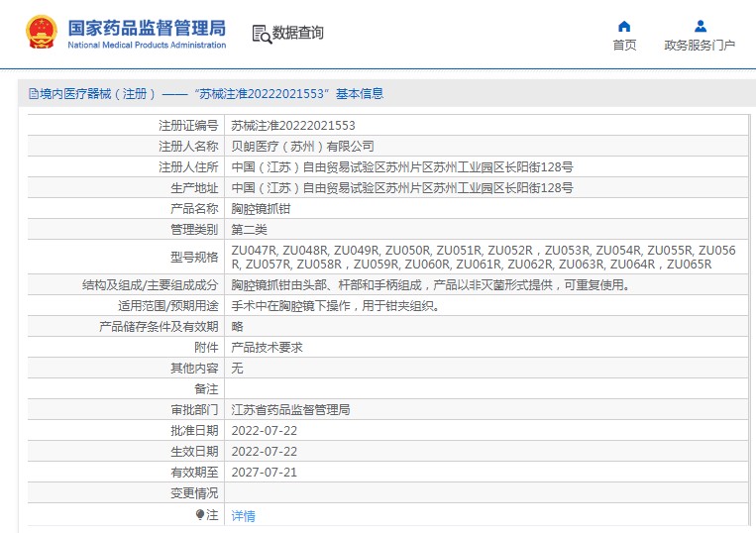Select 第二类 management category value

click(249, 230)
